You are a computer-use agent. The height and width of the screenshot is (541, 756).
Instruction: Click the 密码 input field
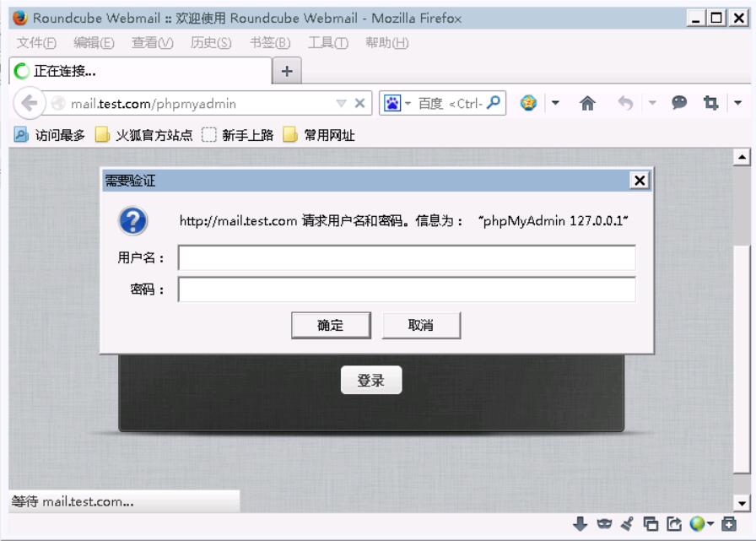(x=407, y=289)
